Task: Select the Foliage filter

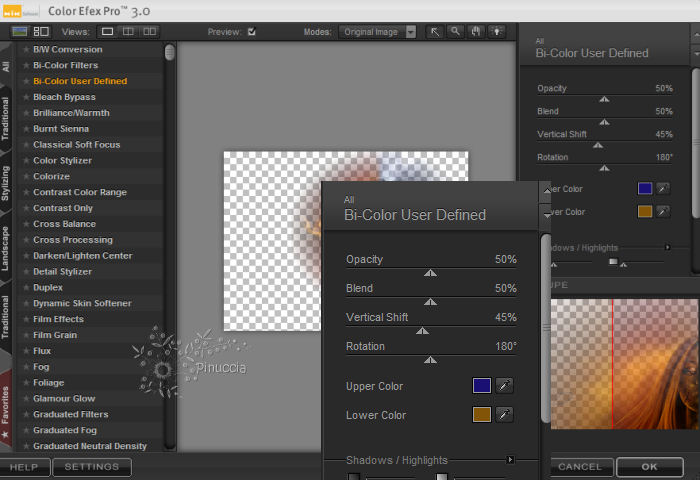Action: pos(49,383)
